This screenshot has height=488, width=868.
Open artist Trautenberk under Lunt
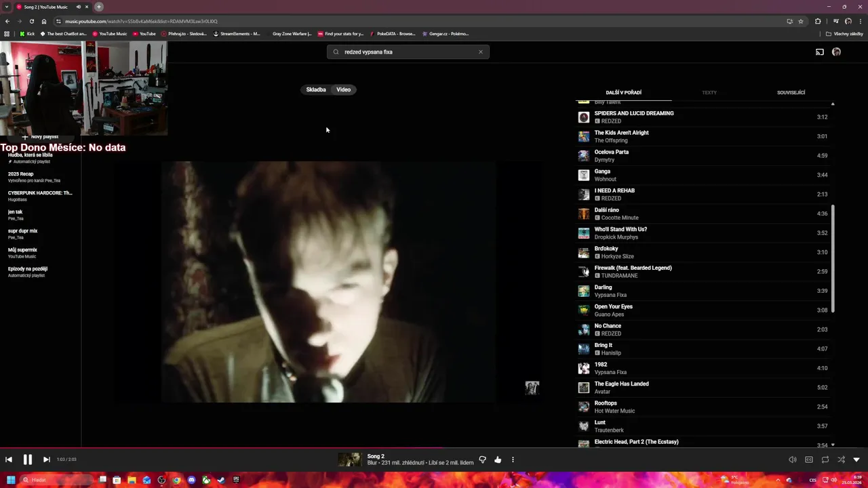click(609, 430)
